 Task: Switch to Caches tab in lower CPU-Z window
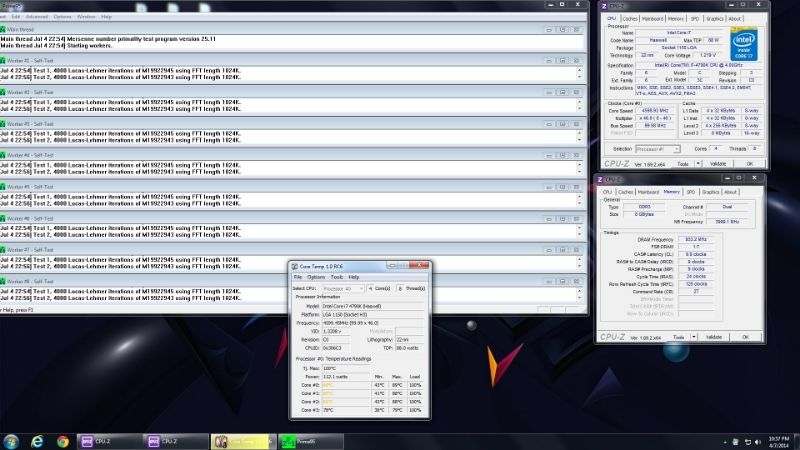pyautogui.click(x=626, y=192)
